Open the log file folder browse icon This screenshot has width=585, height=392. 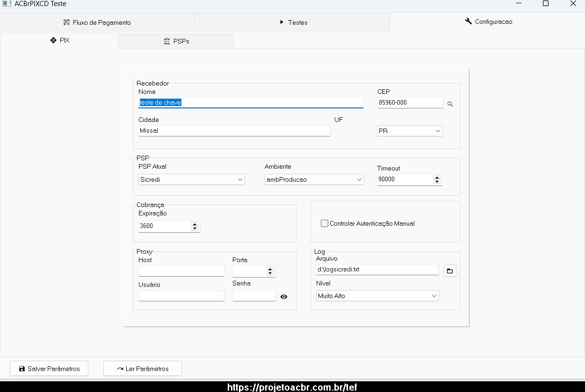coord(450,271)
